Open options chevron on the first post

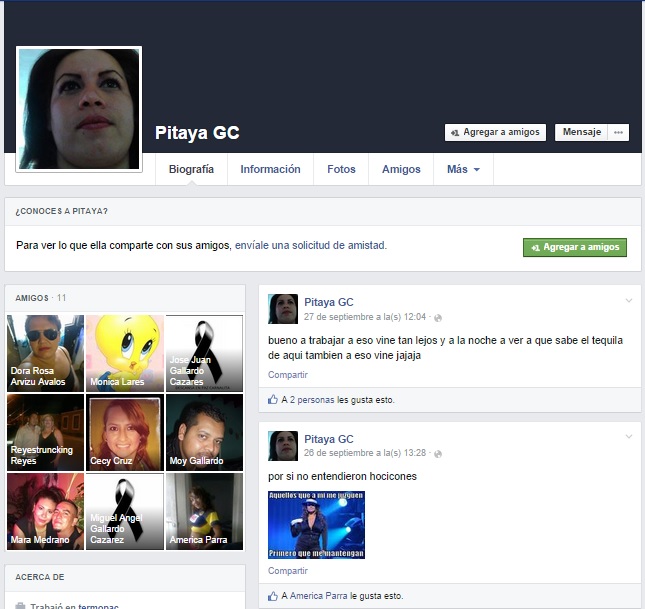pyautogui.click(x=629, y=300)
